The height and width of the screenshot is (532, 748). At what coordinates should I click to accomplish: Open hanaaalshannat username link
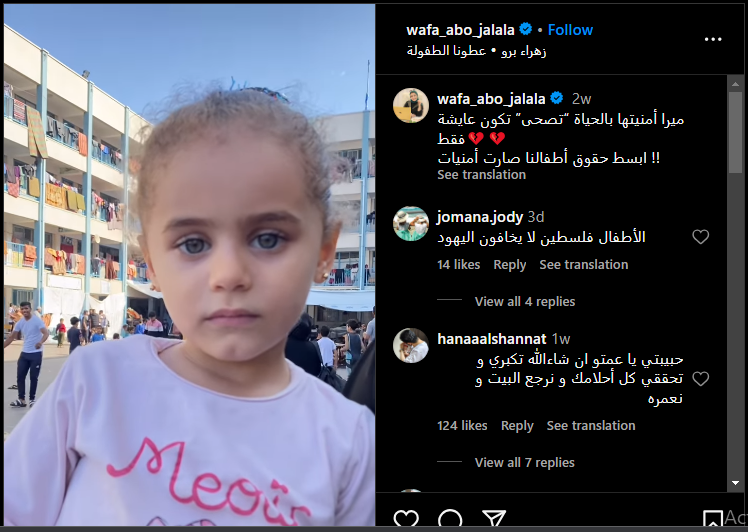[x=492, y=339]
